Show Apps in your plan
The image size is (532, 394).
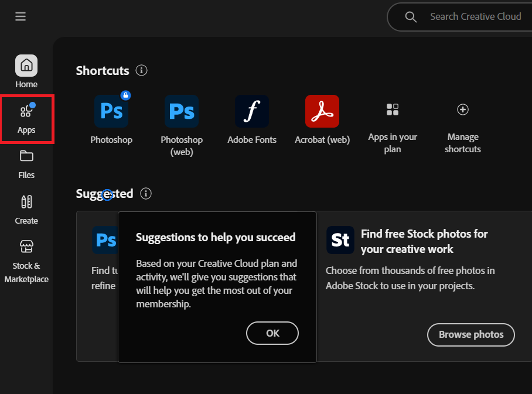point(393,110)
